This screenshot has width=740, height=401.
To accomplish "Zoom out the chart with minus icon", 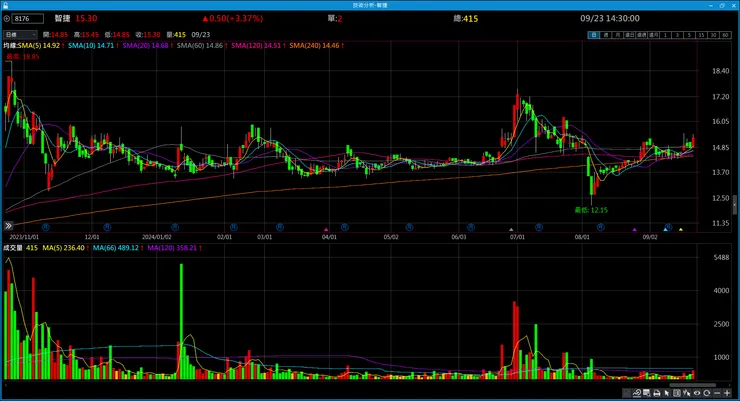I will point(717,393).
